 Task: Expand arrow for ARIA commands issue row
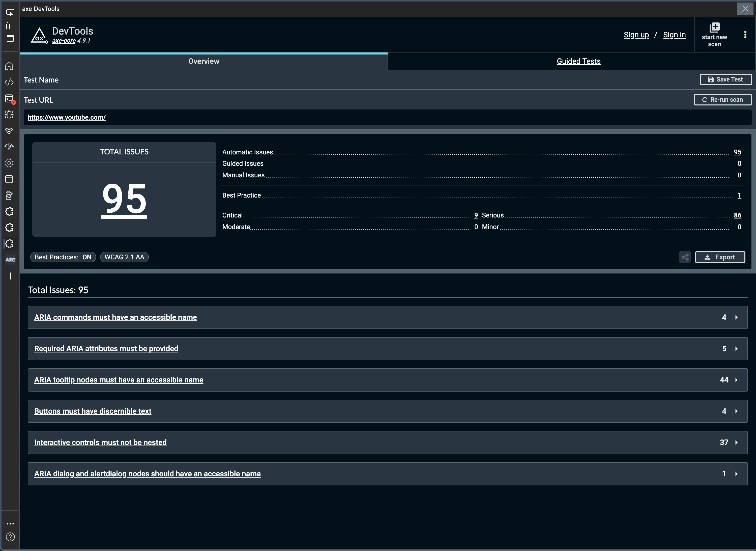coord(736,318)
